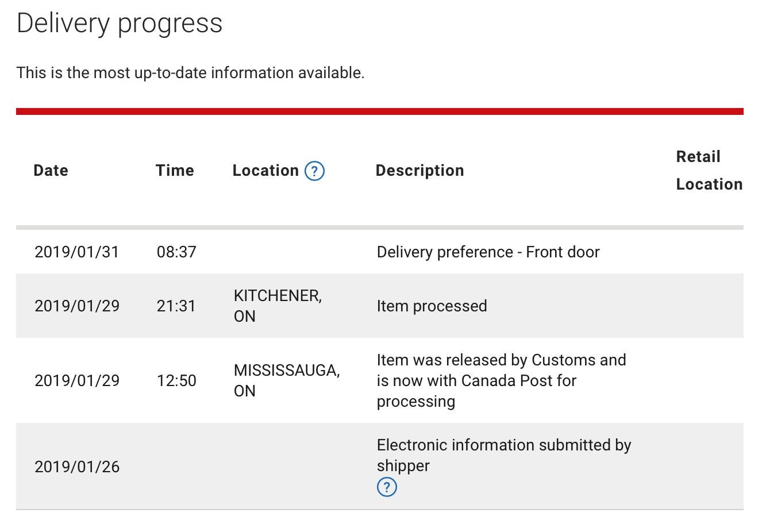The width and height of the screenshot is (762, 532).
Task: Click the 08:37 time entry
Action: click(176, 252)
